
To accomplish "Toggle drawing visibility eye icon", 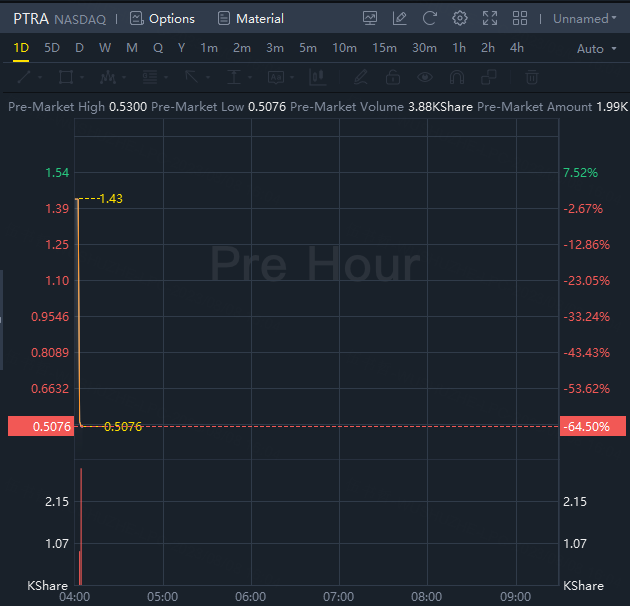I will click(x=426, y=77).
